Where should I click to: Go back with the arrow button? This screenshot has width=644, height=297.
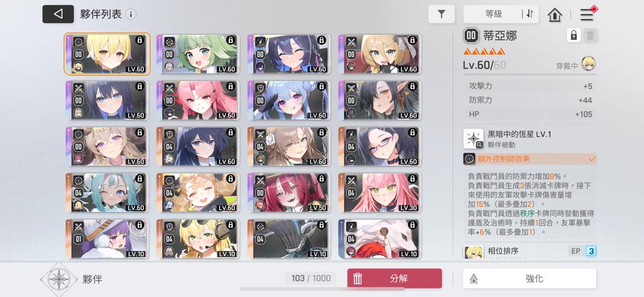pos(58,14)
